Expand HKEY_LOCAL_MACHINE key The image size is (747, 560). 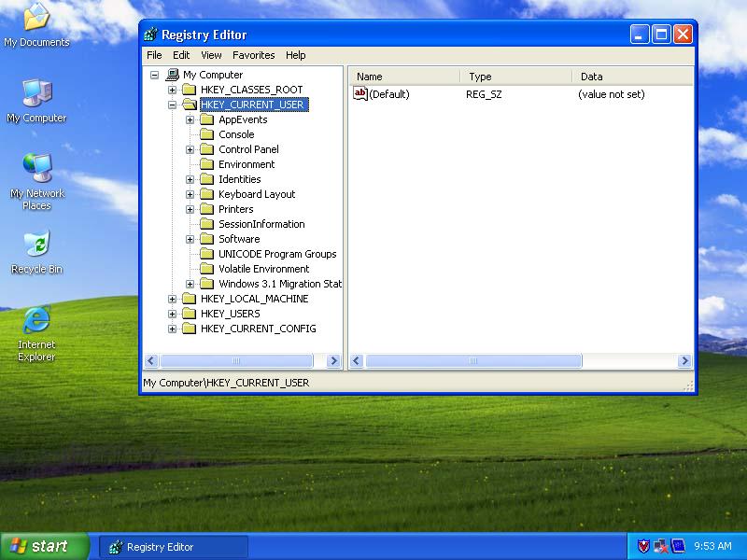click(172, 299)
